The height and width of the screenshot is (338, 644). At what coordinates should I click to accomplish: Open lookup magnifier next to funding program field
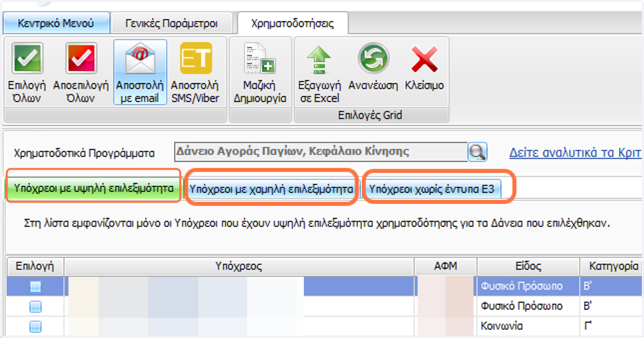click(x=478, y=152)
